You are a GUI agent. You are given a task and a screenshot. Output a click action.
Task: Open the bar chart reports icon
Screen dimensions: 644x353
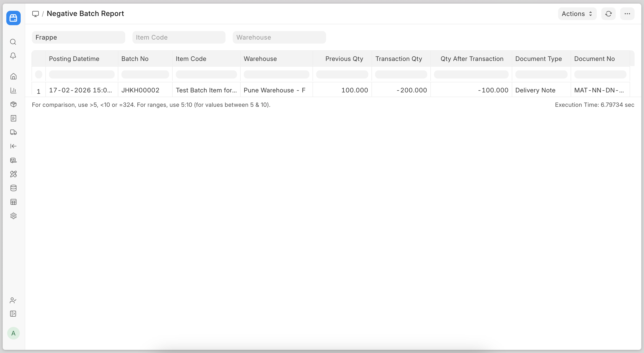pos(13,90)
